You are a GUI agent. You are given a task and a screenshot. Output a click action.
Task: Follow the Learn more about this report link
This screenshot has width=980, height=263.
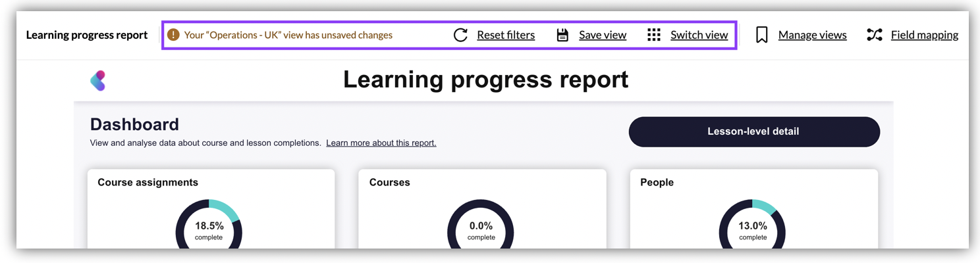point(381,143)
